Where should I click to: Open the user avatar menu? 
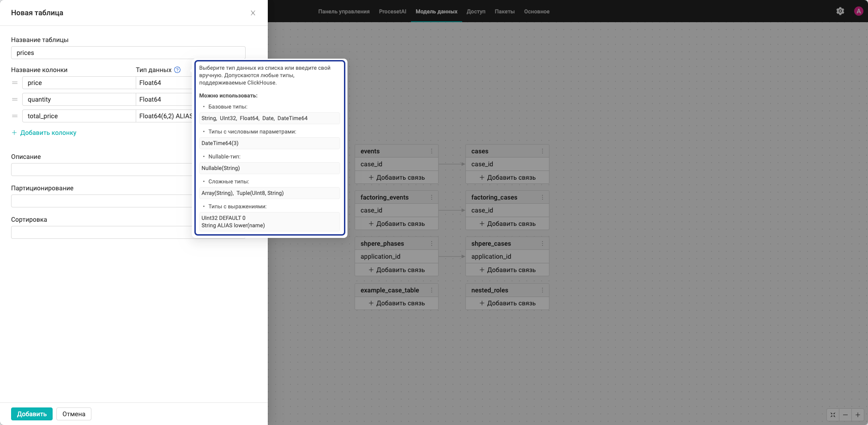(x=859, y=11)
